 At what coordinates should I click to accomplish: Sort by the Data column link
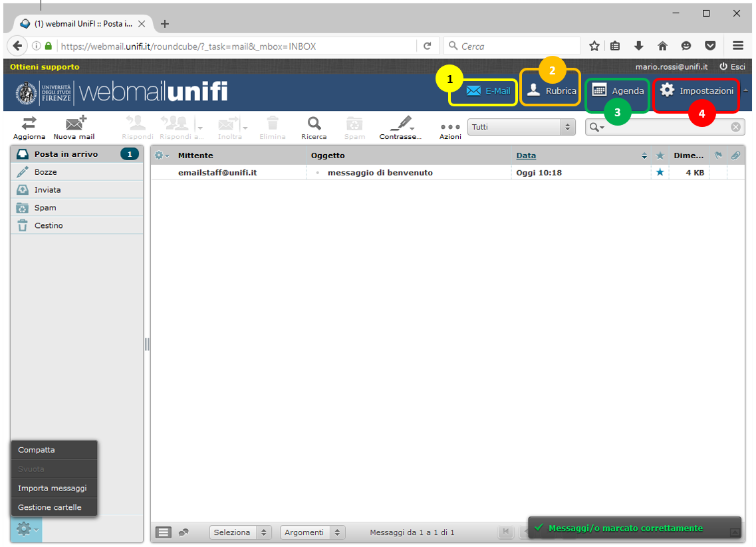click(x=526, y=155)
